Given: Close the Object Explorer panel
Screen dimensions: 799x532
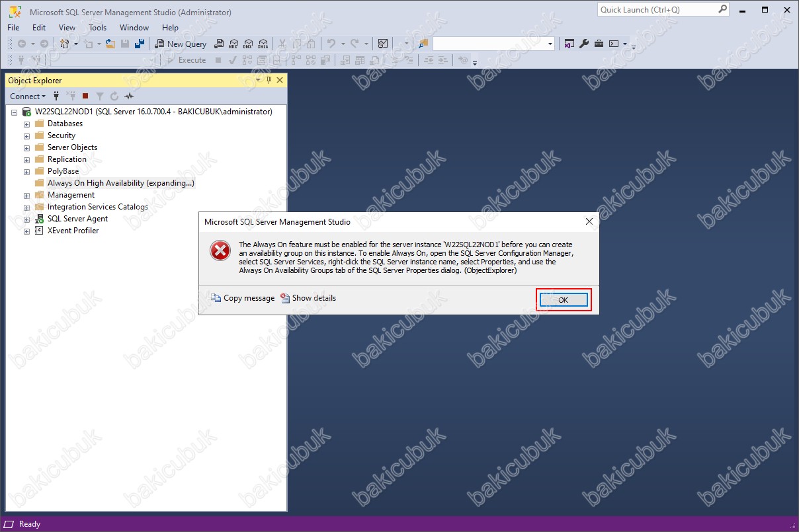Looking at the screenshot, I should (280, 80).
